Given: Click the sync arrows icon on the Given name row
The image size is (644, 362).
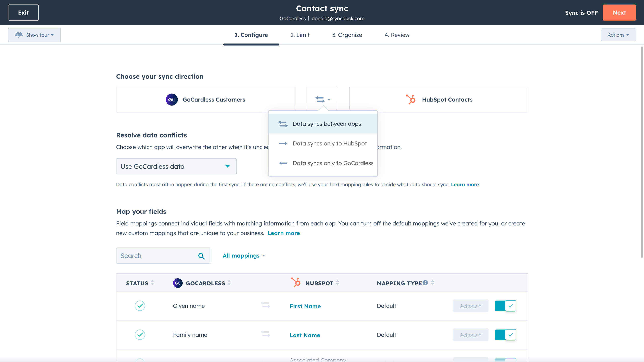Looking at the screenshot, I should (x=265, y=305).
